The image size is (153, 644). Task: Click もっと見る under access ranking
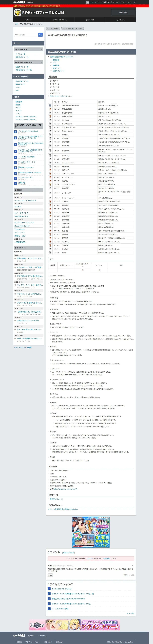[x=131, y=613]
